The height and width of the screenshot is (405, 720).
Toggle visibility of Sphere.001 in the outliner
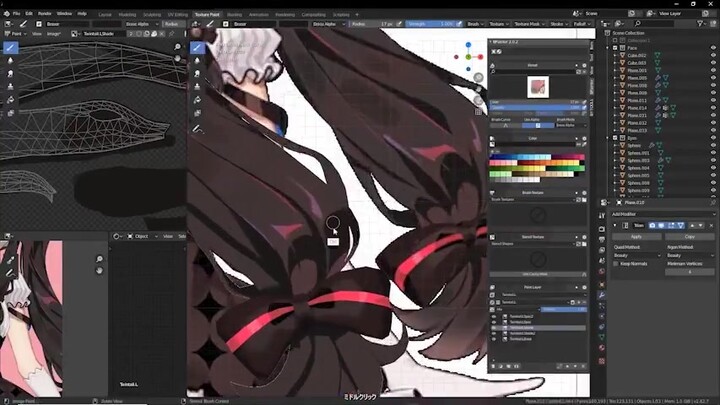coord(713,153)
